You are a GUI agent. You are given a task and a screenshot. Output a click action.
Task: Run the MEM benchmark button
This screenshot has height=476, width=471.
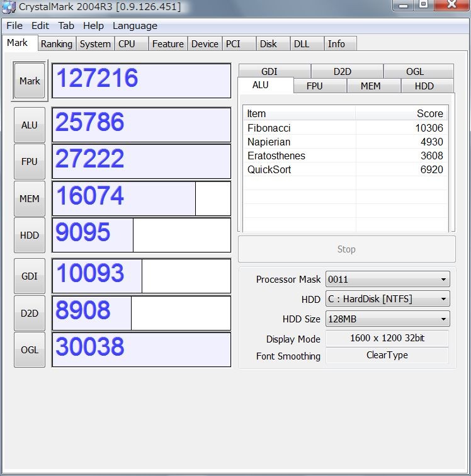pos(30,198)
